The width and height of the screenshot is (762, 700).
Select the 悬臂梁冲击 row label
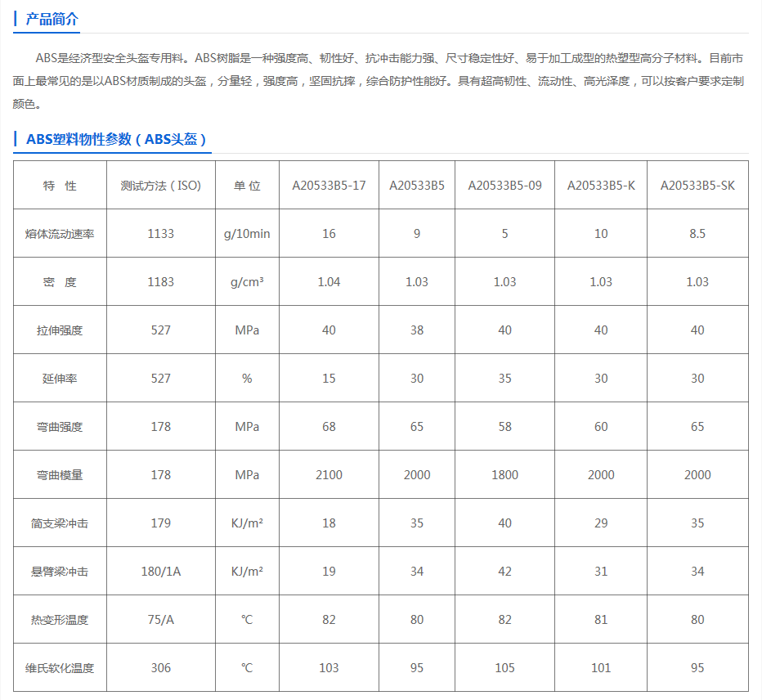[x=60, y=572]
